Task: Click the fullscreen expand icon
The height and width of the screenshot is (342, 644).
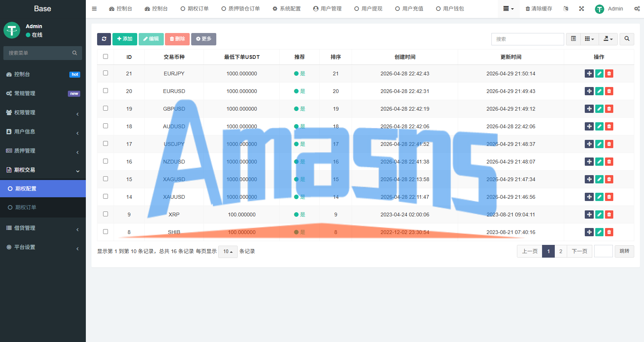Action: [x=581, y=9]
